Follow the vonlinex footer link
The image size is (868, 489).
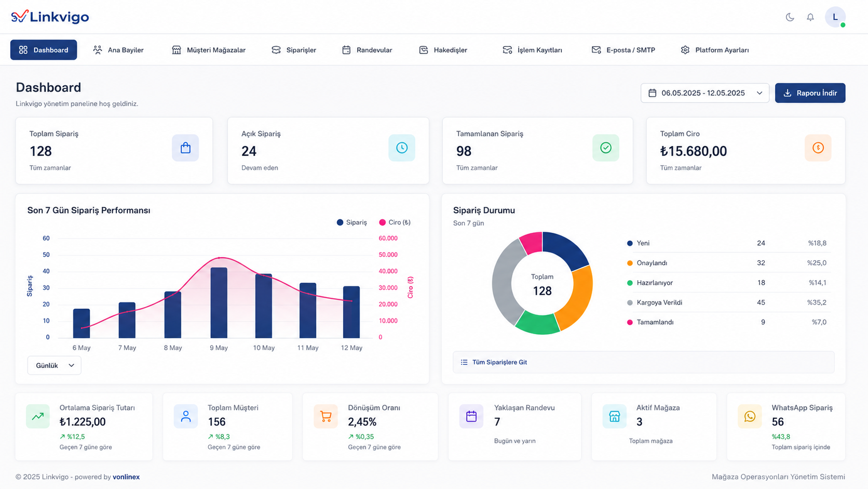coord(126,477)
